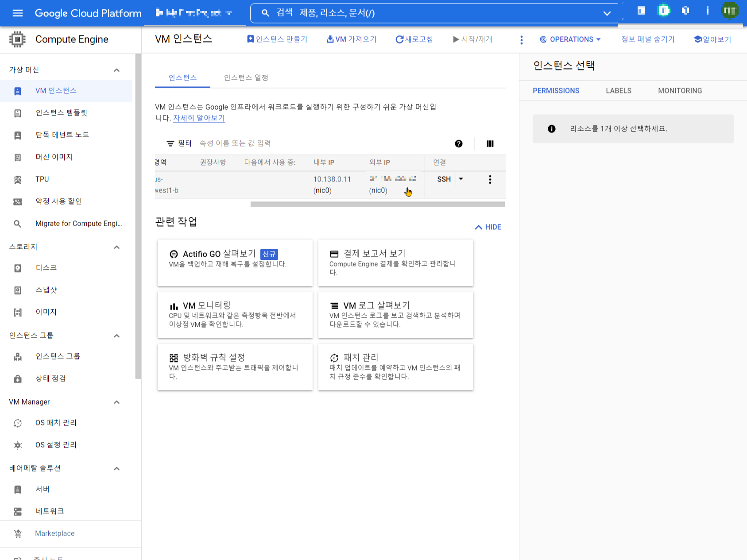This screenshot has width=747, height=560.
Task: Open the toolbar more actions menu
Action: (522, 40)
